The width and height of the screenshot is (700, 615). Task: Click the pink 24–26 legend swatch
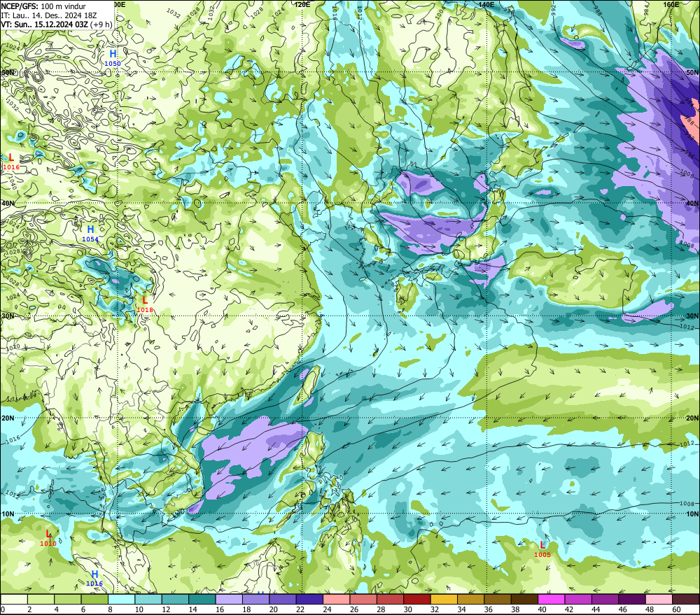click(337, 599)
